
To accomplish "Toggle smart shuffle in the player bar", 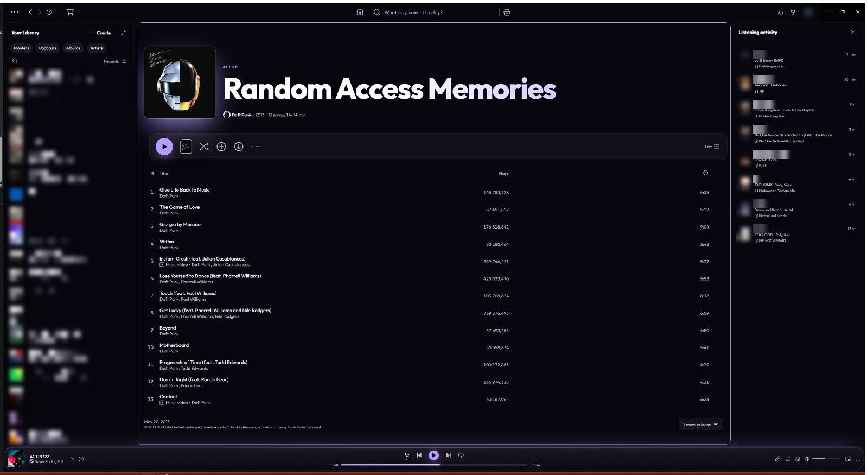I will click(x=407, y=455).
